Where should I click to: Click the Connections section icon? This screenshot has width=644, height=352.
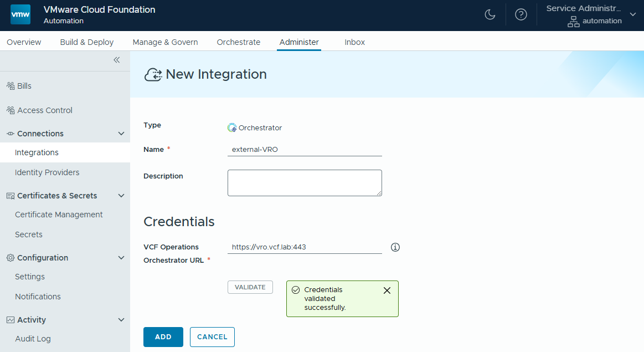[x=11, y=134]
